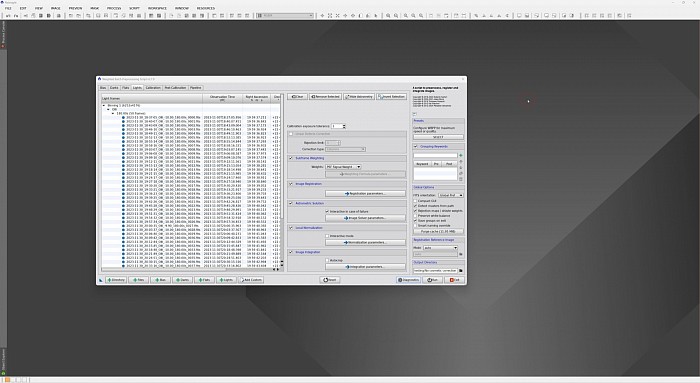Open the Process Console side tab
The image size is (700, 383).
(3, 34)
